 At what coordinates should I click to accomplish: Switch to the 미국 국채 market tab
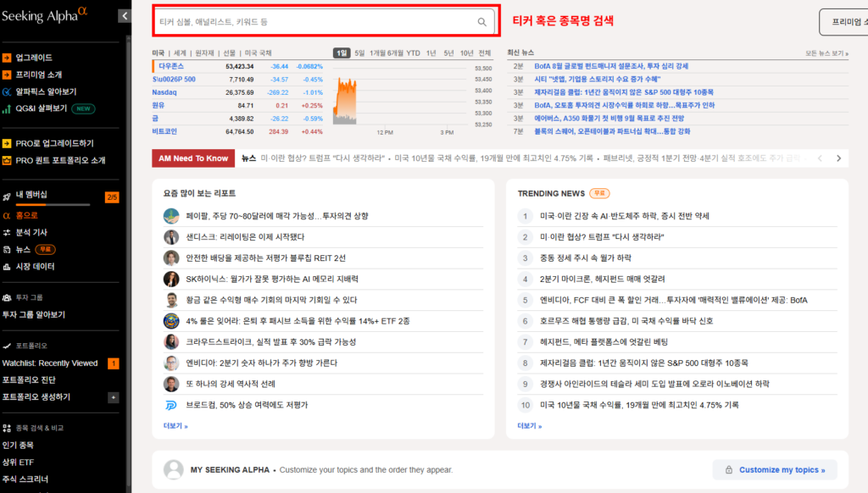pos(258,53)
